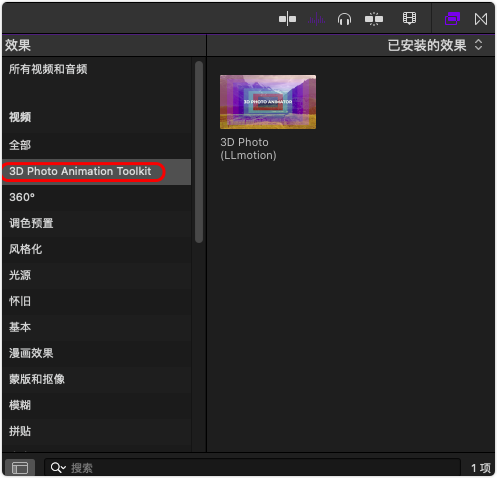Toggle the skimming icon in the toolbar
The image size is (497, 478).
click(x=287, y=19)
